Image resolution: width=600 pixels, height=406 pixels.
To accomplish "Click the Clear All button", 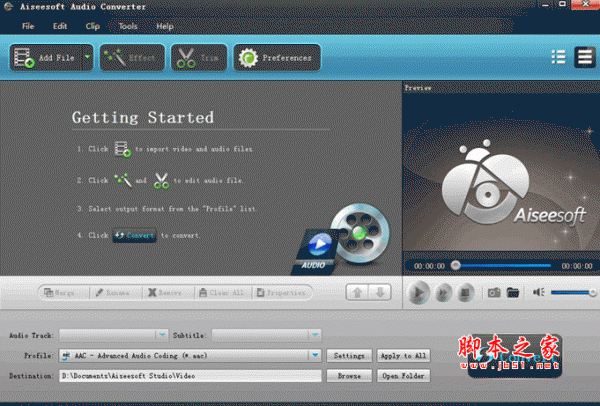I will 221,293.
